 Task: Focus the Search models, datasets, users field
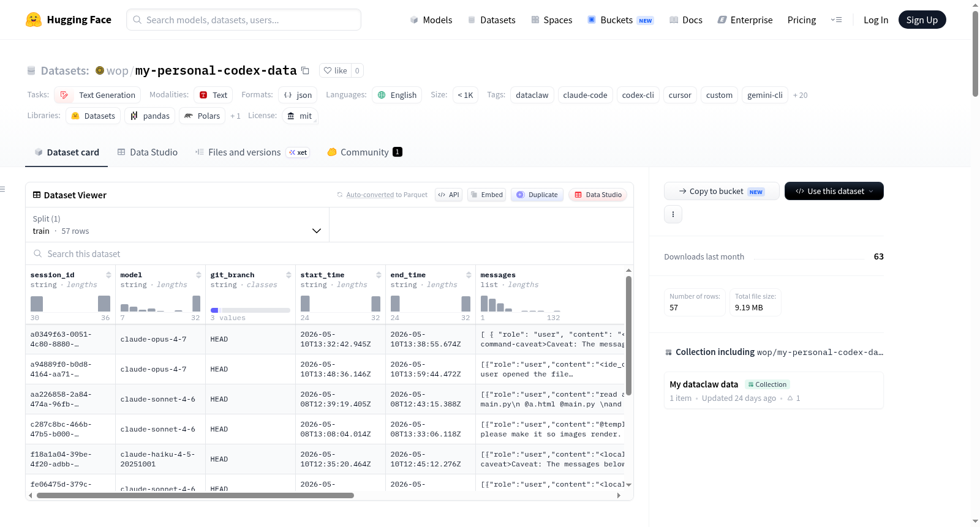point(244,20)
